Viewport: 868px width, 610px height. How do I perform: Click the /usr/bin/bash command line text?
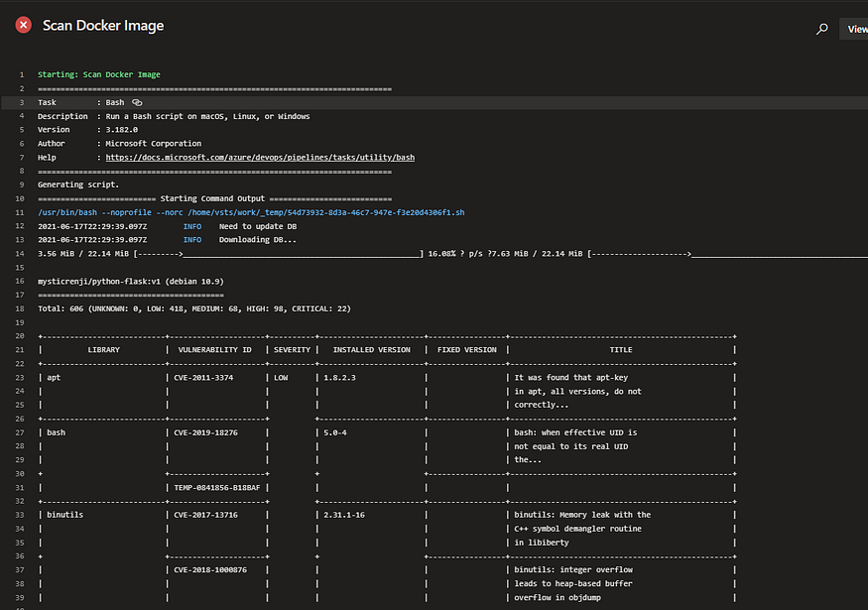pos(250,212)
